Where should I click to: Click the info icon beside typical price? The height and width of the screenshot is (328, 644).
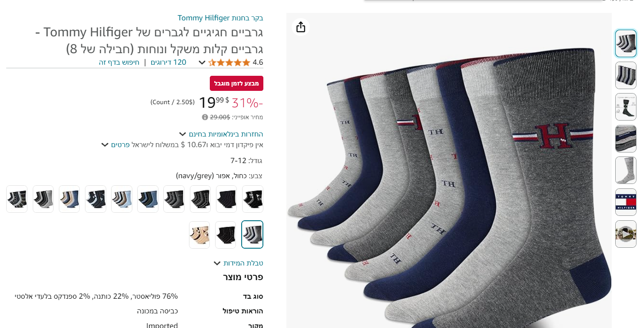(205, 117)
